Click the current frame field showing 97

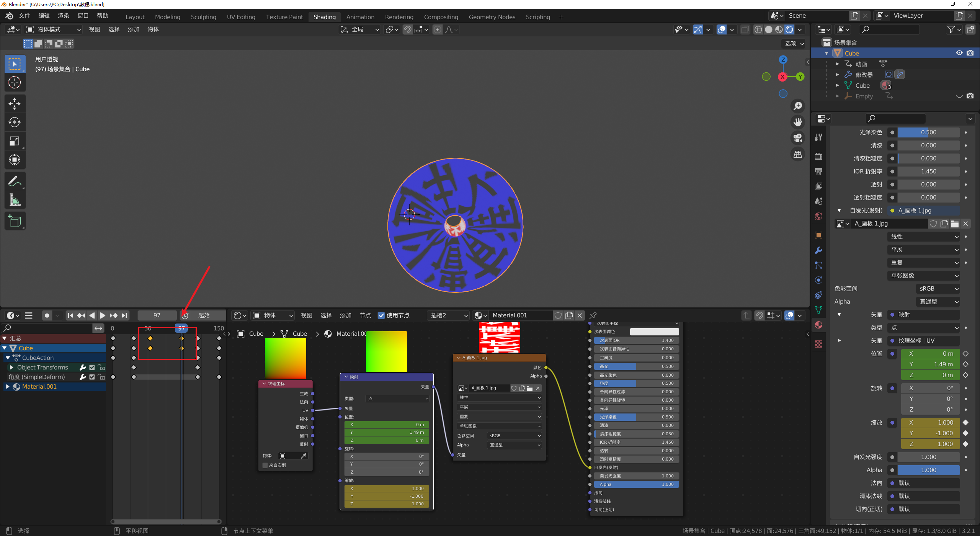(x=157, y=315)
